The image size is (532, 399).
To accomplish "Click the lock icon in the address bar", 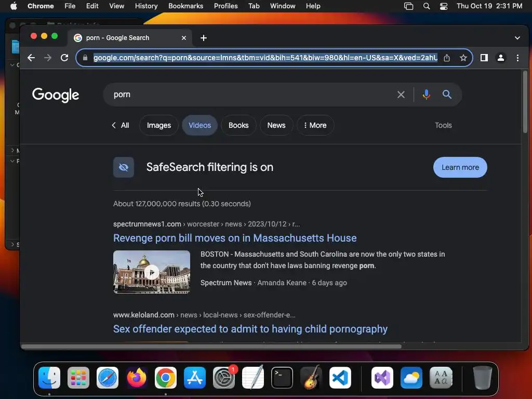I will pyautogui.click(x=85, y=58).
